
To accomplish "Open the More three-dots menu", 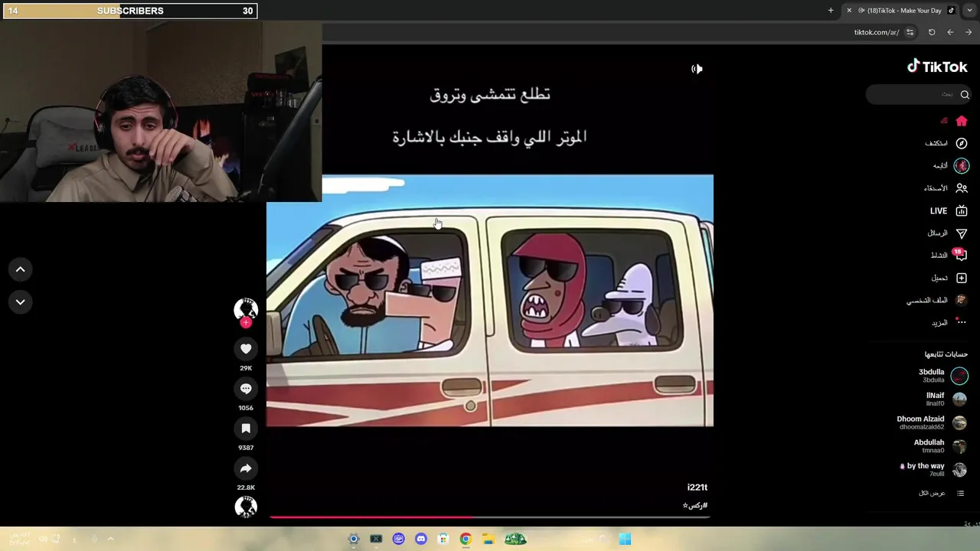I will (962, 322).
